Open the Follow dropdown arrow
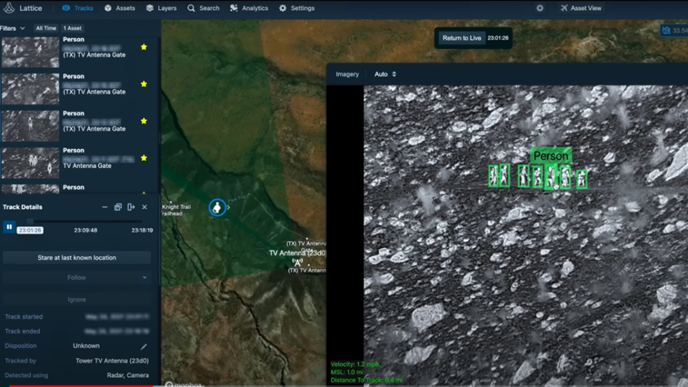This screenshot has width=688, height=387. 144,277
